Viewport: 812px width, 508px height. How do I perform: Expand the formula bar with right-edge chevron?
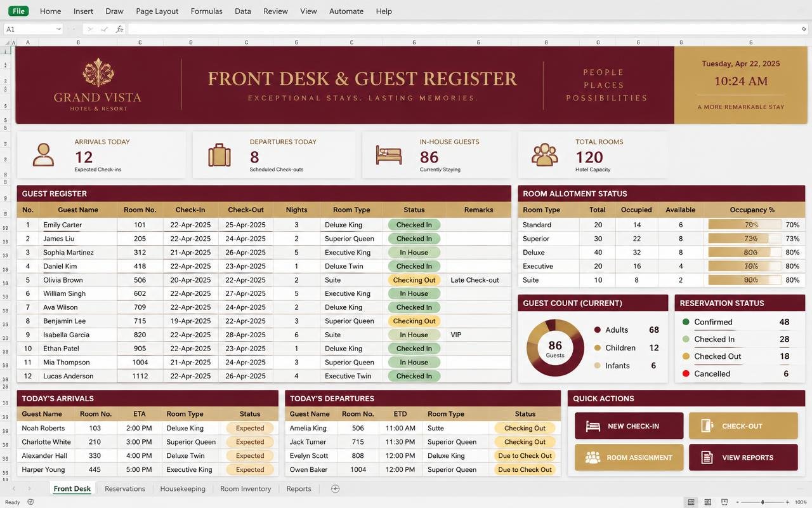click(x=804, y=29)
